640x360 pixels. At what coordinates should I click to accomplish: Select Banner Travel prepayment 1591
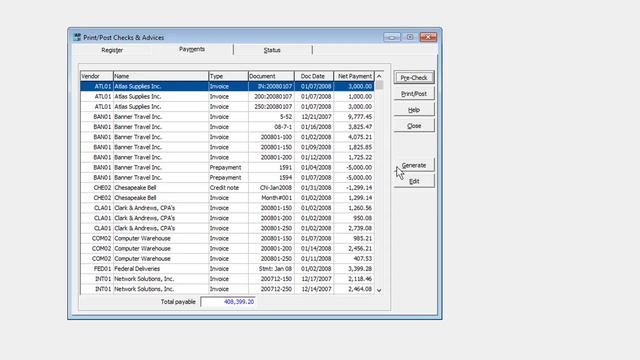pos(227,168)
